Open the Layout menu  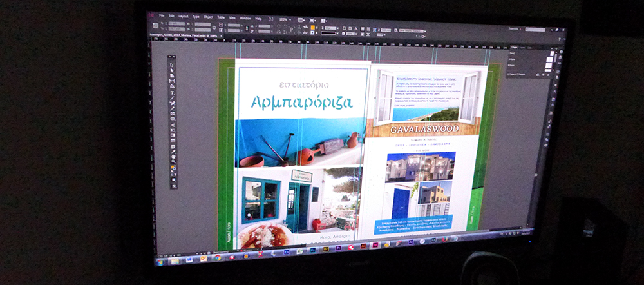point(183,17)
